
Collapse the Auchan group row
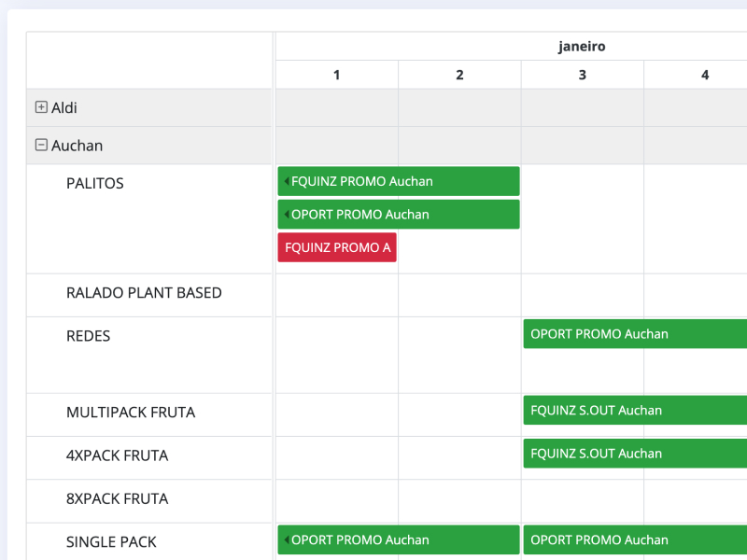pyautogui.click(x=41, y=145)
